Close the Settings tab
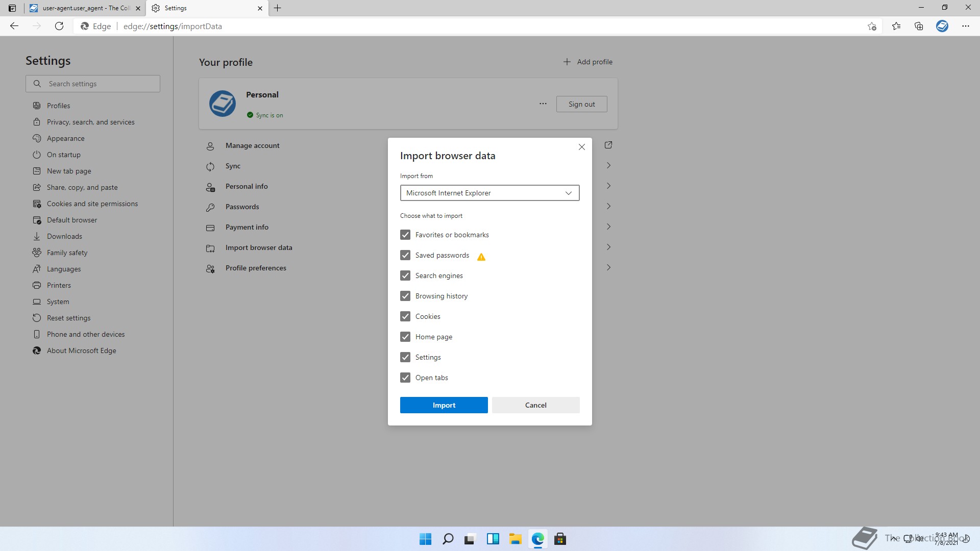The width and height of the screenshot is (980, 551). pos(260,8)
